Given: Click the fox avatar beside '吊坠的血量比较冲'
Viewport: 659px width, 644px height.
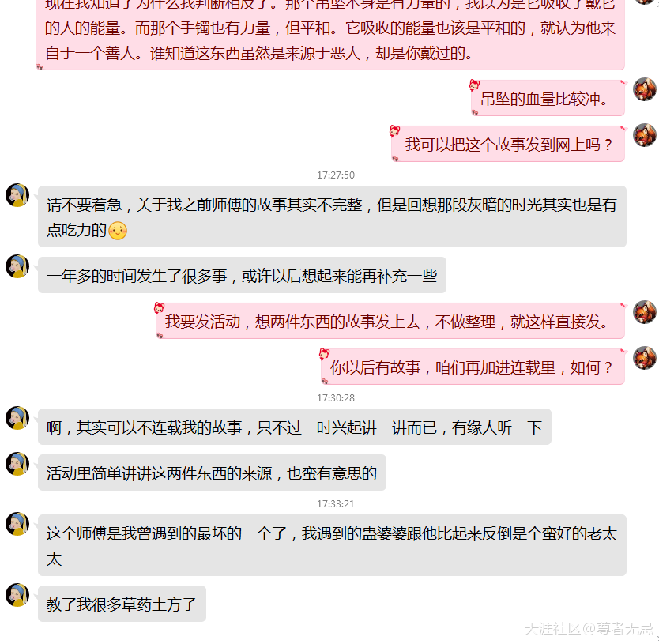Looking at the screenshot, I should pyautogui.click(x=645, y=89).
